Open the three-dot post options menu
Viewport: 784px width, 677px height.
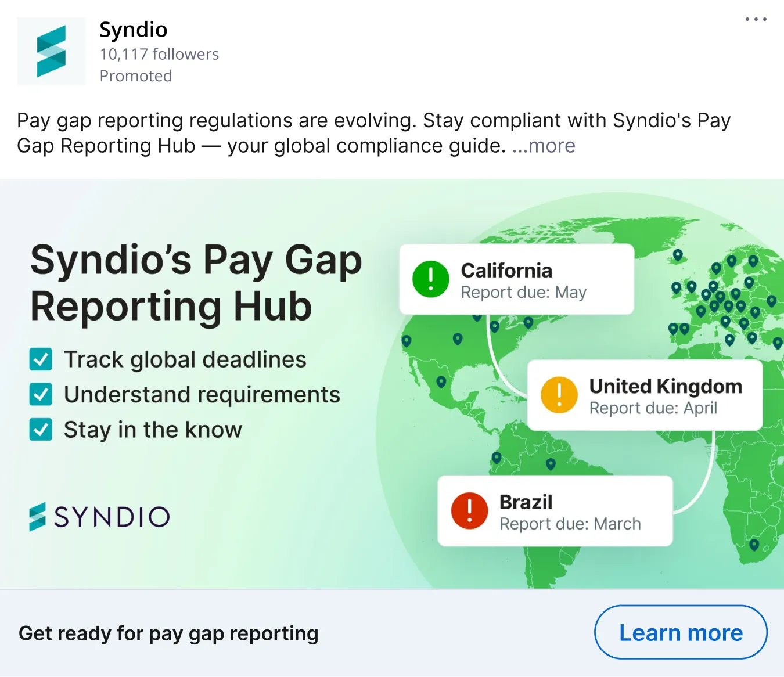point(756,19)
